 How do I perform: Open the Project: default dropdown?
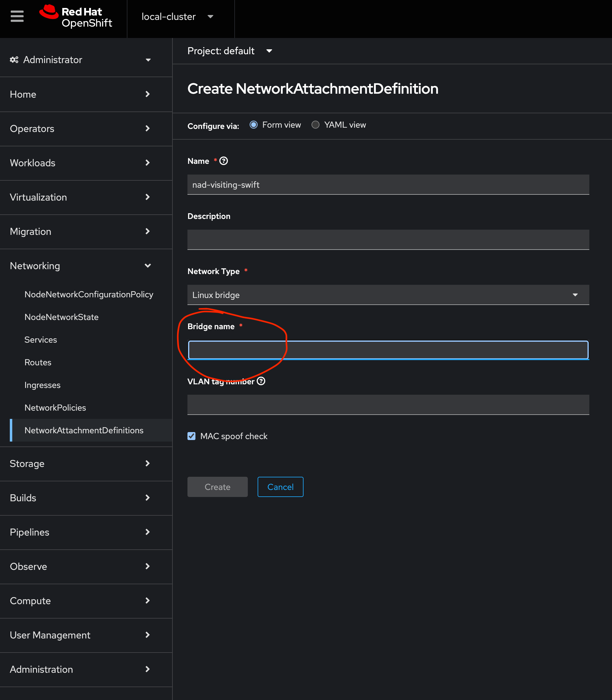coord(229,51)
